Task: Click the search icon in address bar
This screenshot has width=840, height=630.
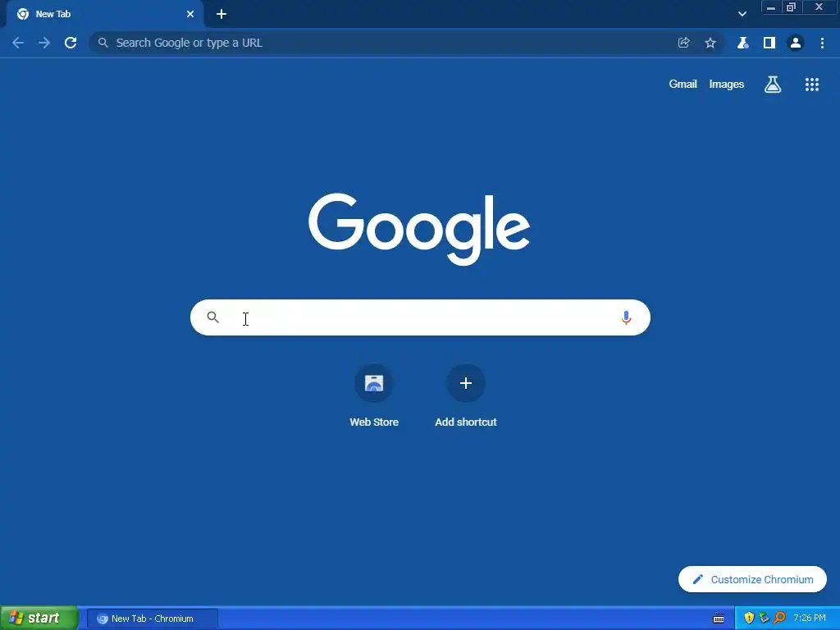Action: pyautogui.click(x=103, y=43)
